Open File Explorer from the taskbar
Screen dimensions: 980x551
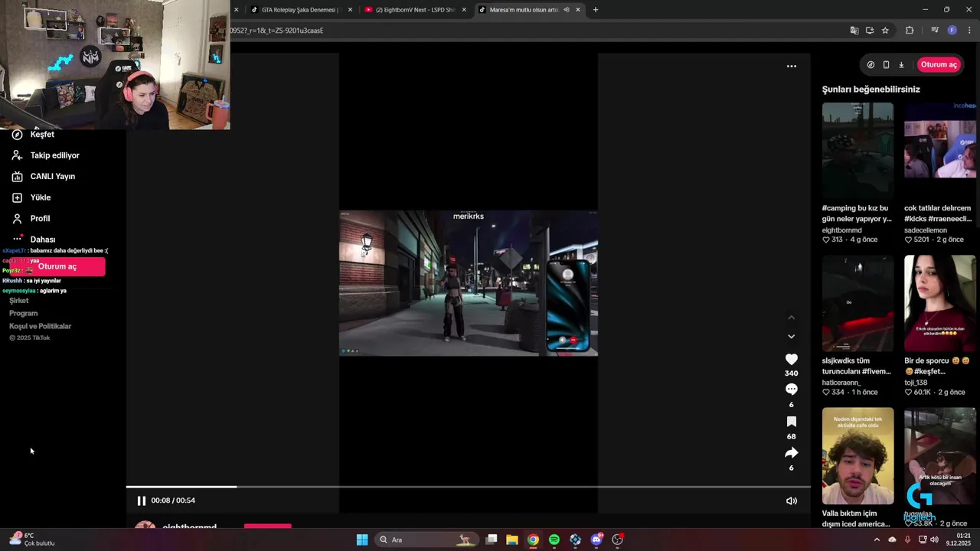[x=512, y=540]
